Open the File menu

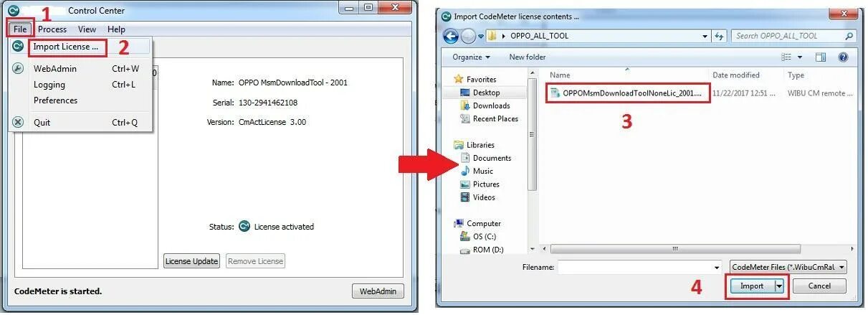click(x=20, y=29)
